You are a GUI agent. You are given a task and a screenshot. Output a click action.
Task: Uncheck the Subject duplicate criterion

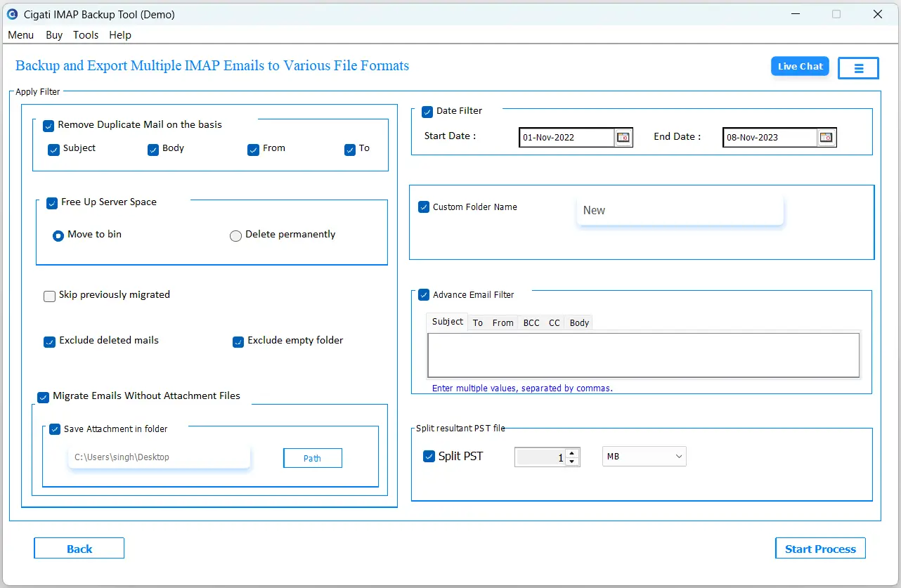tap(53, 150)
